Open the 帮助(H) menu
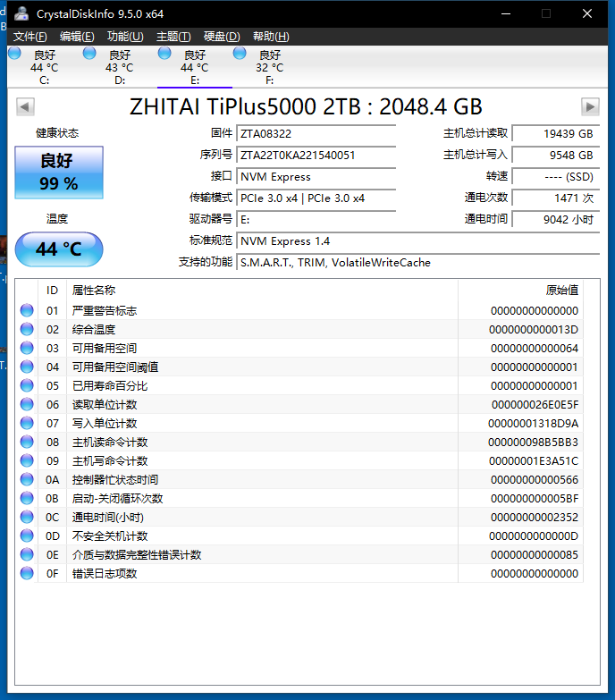Screen dimensions: 615x700 (x=271, y=36)
